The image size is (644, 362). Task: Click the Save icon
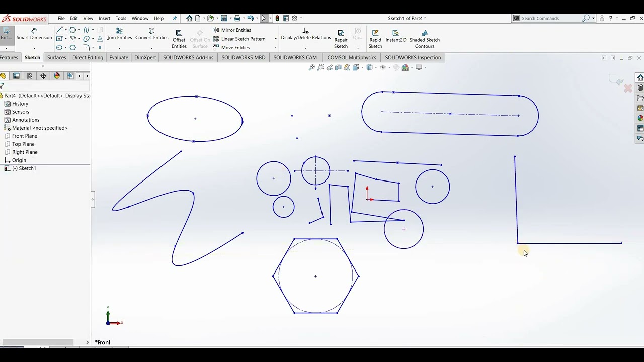coord(224,18)
